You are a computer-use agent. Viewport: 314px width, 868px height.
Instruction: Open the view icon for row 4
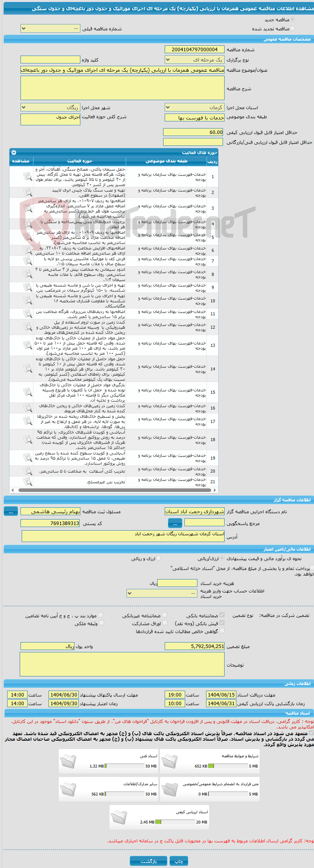point(28,224)
